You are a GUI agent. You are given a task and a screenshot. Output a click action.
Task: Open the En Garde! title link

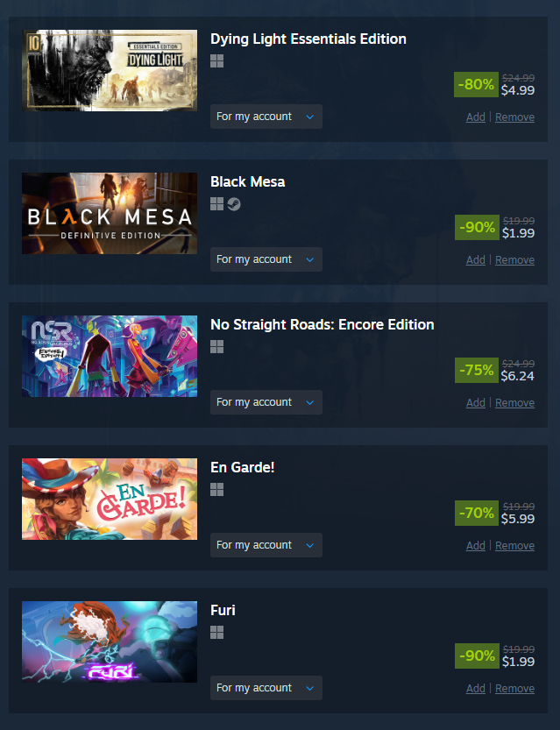243,467
